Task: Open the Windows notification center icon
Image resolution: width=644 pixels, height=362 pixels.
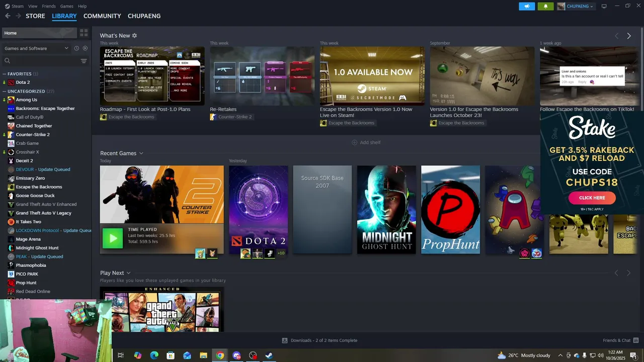Action: click(633, 355)
